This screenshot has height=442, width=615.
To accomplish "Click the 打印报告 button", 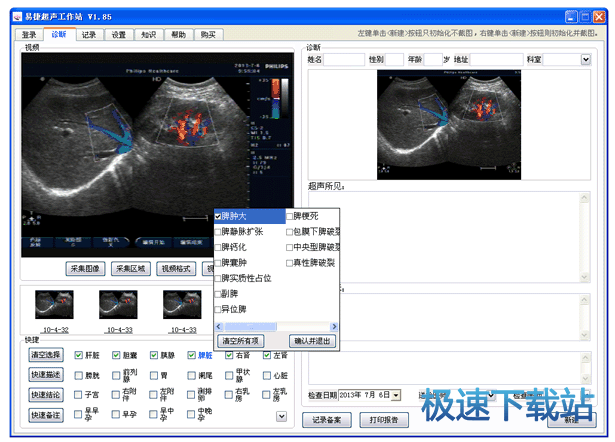I will tap(384, 420).
